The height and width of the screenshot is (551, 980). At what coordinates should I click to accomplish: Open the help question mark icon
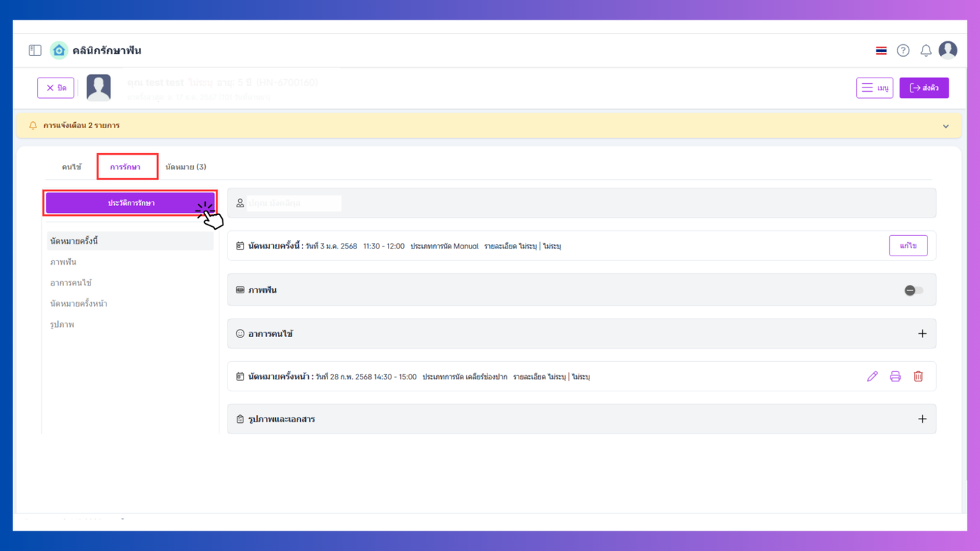pyautogui.click(x=903, y=50)
